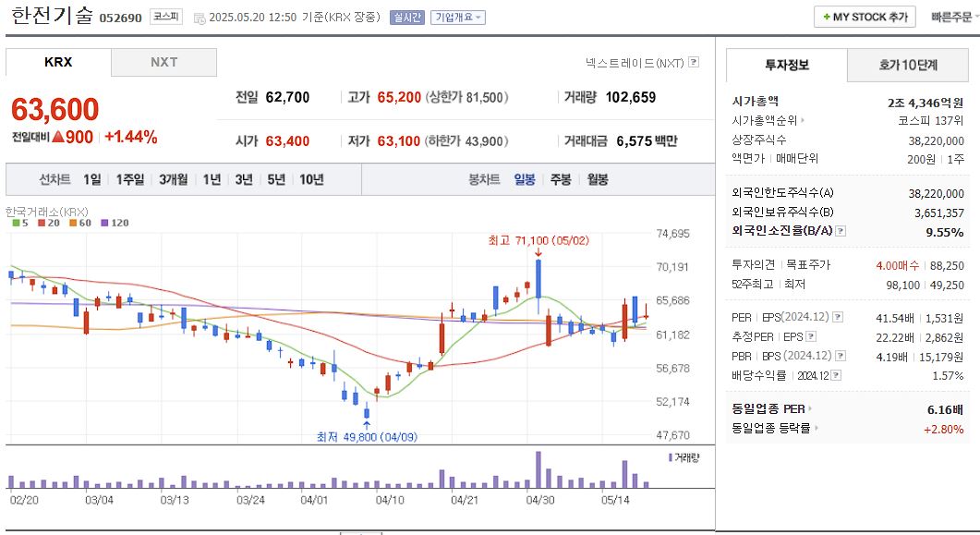
Task: Click the 넥스트레이드(NXT) info icon
Action: coord(693,61)
